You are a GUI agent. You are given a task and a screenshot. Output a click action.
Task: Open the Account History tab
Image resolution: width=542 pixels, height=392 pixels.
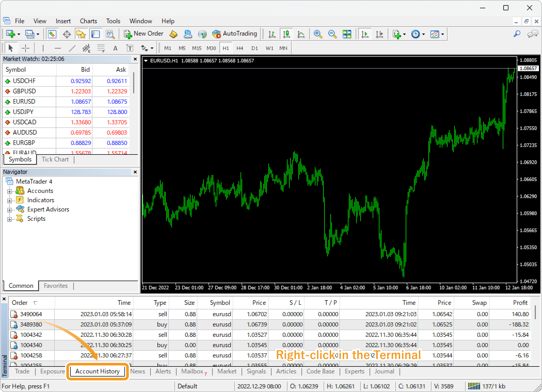(x=98, y=371)
